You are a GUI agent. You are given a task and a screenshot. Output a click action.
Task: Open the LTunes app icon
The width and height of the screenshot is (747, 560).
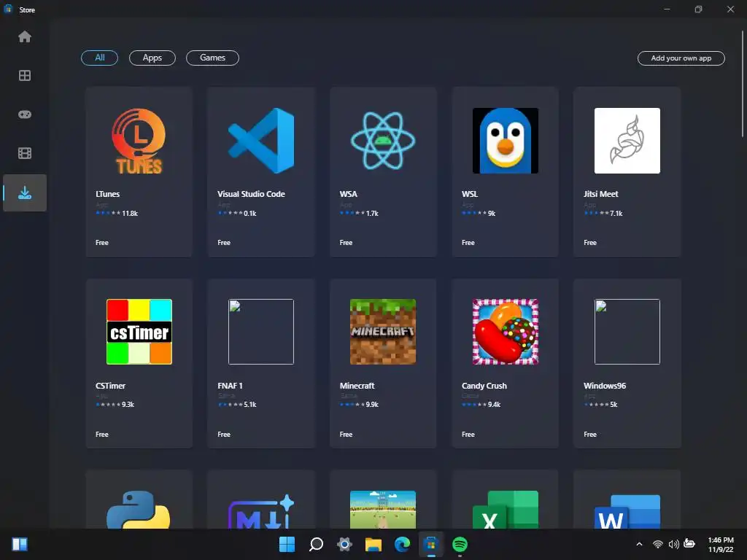pos(139,141)
